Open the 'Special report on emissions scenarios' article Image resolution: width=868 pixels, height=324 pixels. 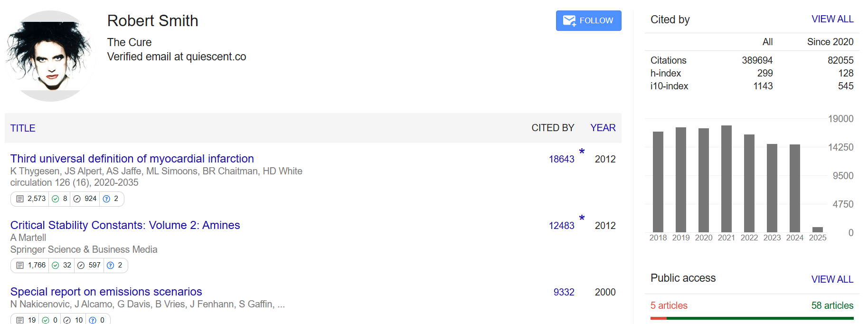point(106,292)
